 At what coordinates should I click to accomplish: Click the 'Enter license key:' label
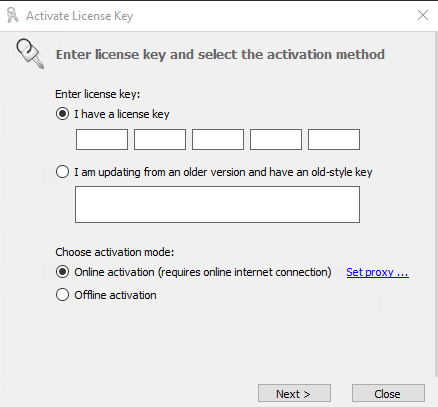[x=98, y=94]
